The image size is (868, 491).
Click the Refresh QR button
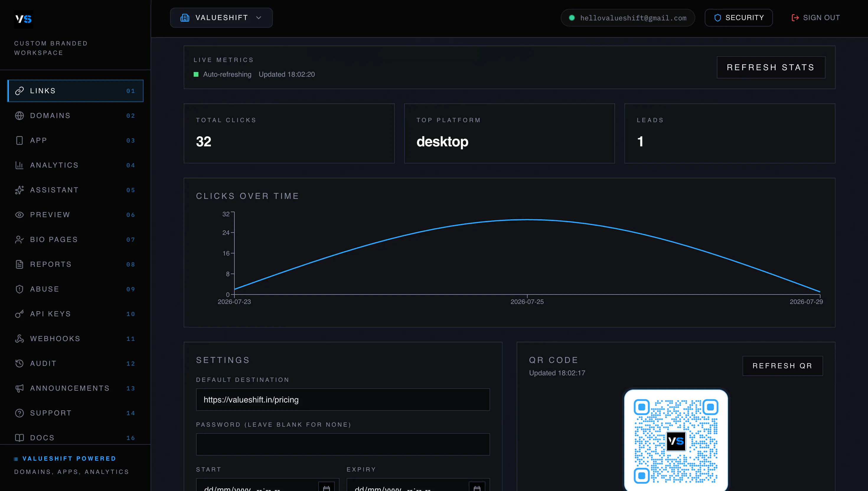pos(782,366)
